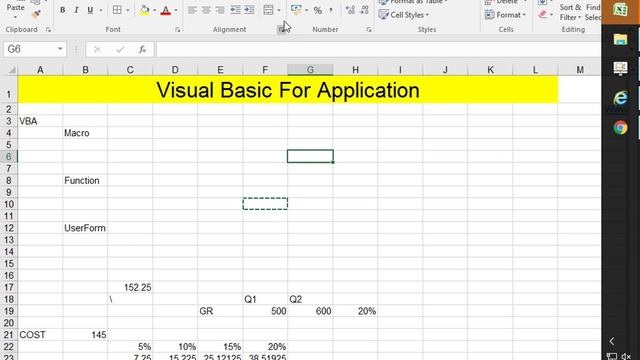Open Google Chrome from the taskbar

pos(620,128)
